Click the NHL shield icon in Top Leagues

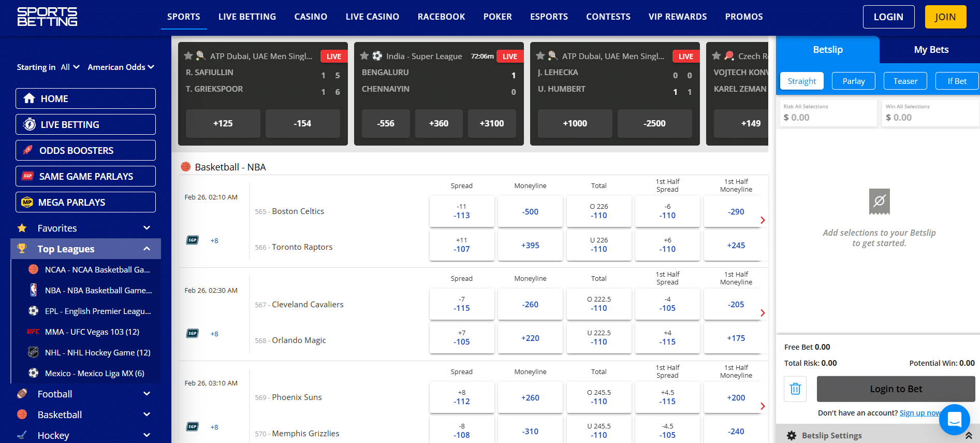[34, 352]
